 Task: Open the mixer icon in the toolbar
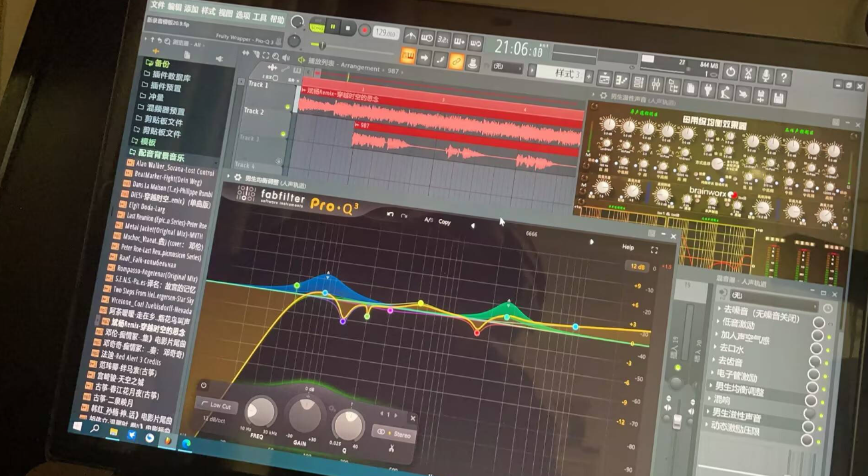(x=656, y=85)
